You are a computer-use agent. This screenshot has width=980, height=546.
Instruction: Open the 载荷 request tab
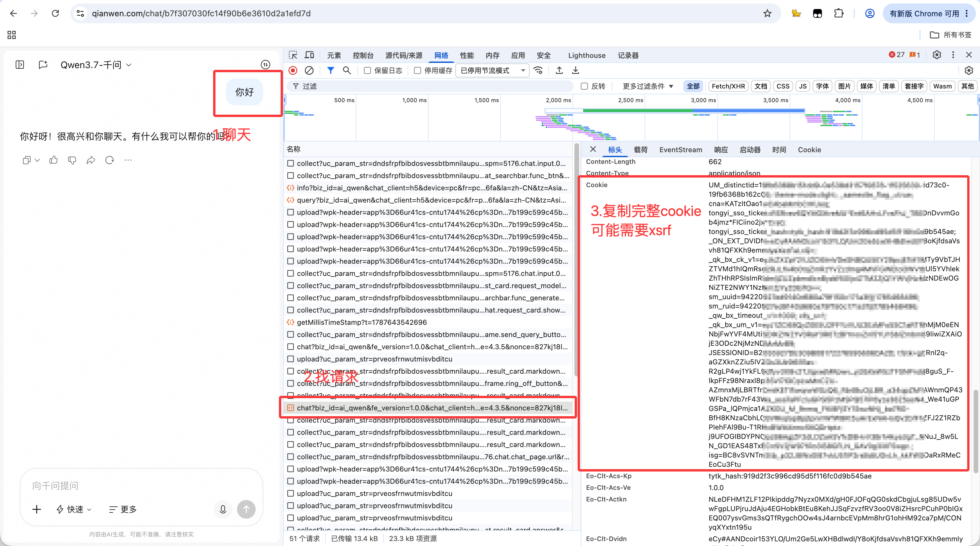pyautogui.click(x=641, y=150)
